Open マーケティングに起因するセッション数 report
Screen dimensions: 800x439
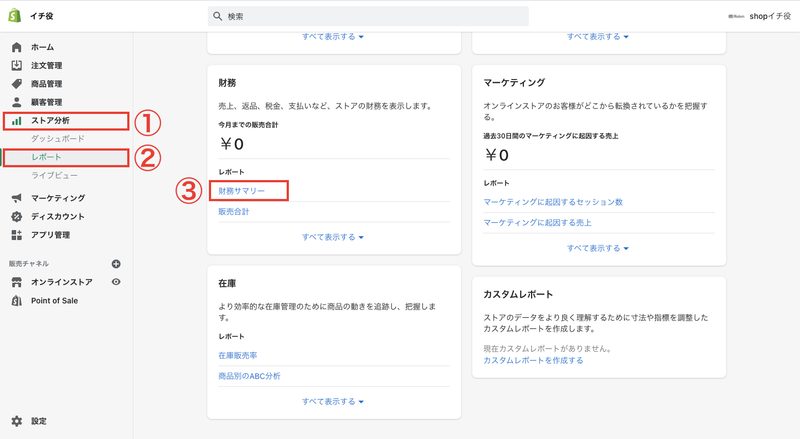[x=553, y=202]
